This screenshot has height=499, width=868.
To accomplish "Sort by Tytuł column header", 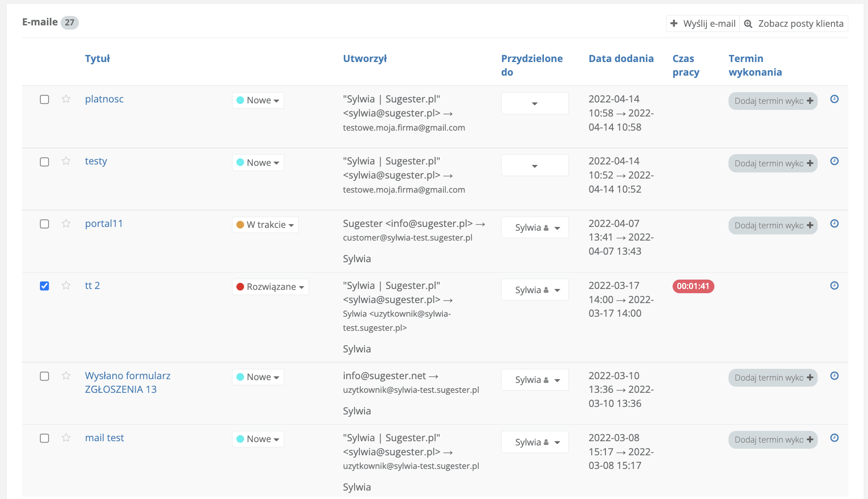I will 97,59.
